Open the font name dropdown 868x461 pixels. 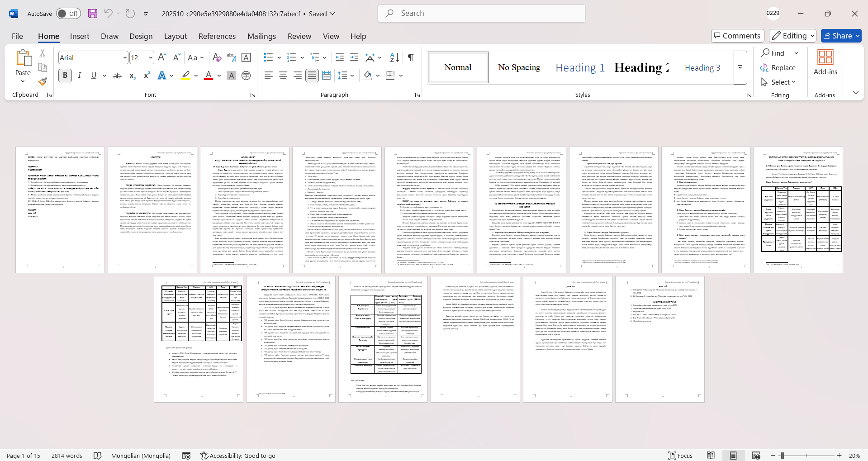pos(125,57)
